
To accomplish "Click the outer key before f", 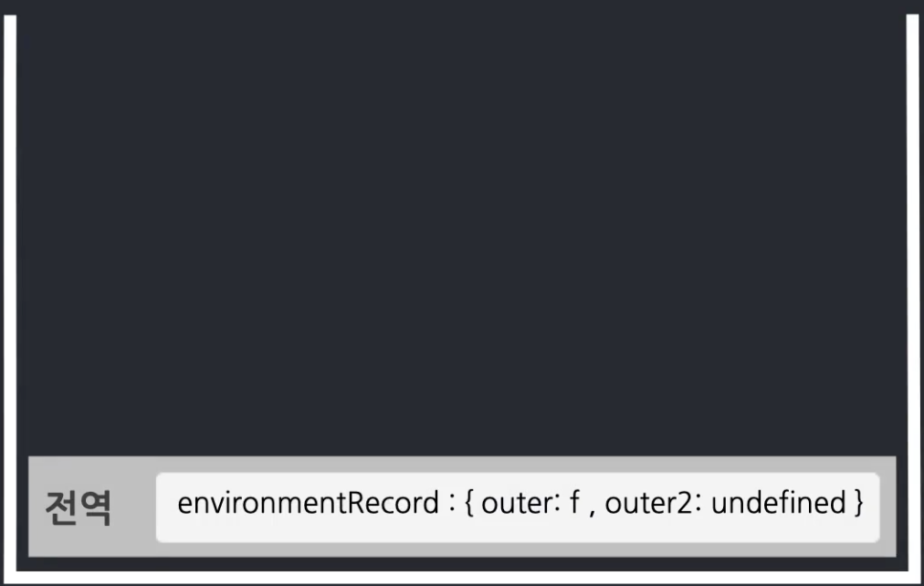I will pos(518,504).
